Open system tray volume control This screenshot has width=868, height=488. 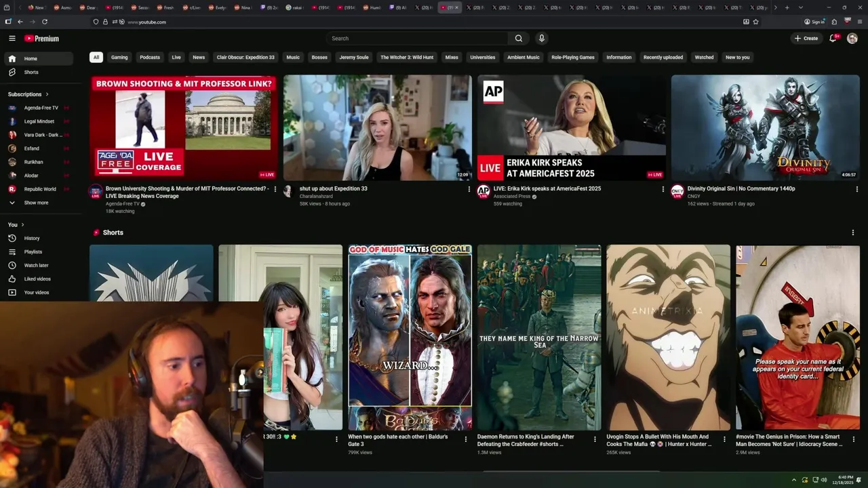click(825, 480)
